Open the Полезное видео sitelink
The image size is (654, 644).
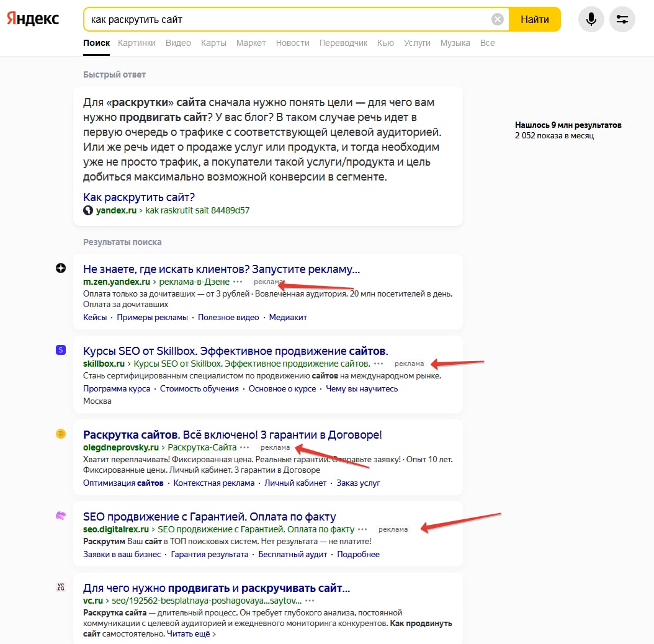pos(228,317)
